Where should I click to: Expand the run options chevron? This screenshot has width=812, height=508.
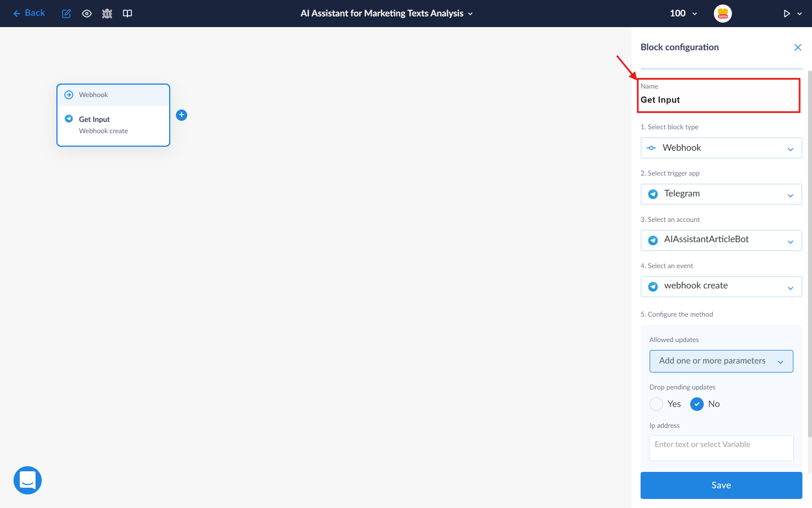click(x=800, y=14)
